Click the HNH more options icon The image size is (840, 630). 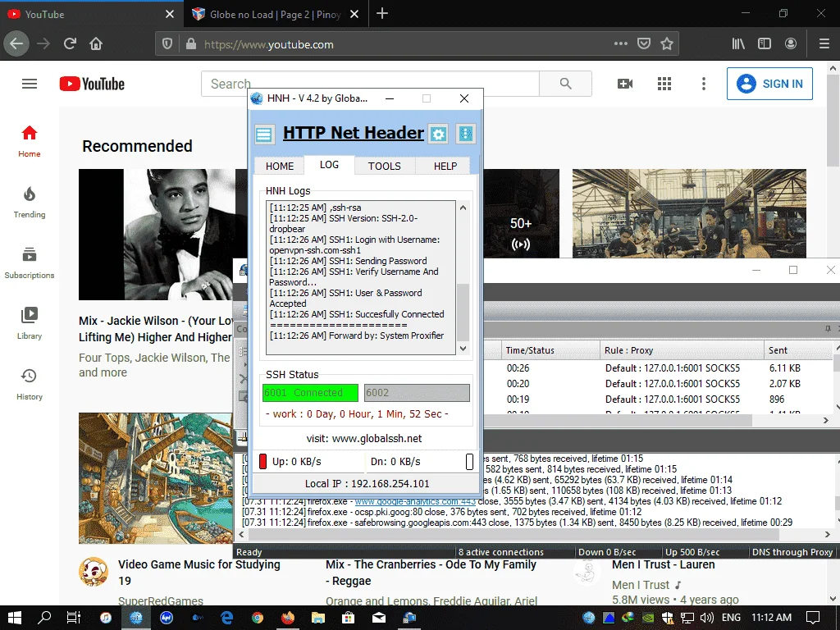click(466, 134)
